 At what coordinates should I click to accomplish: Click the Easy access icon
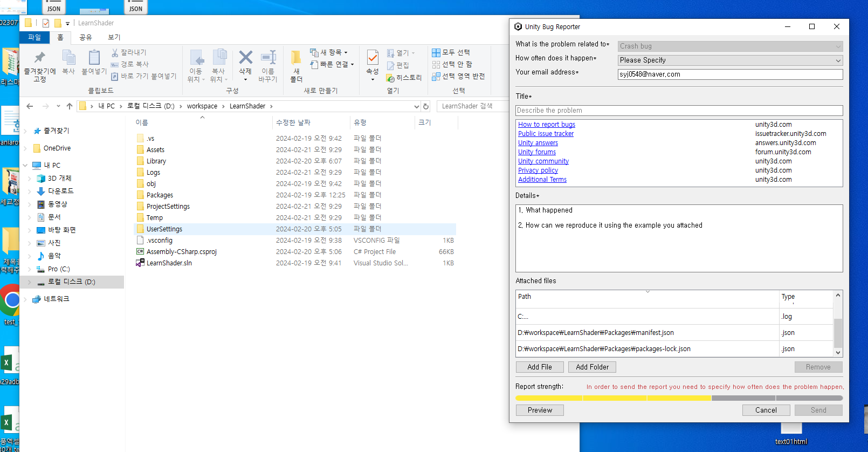click(314, 64)
